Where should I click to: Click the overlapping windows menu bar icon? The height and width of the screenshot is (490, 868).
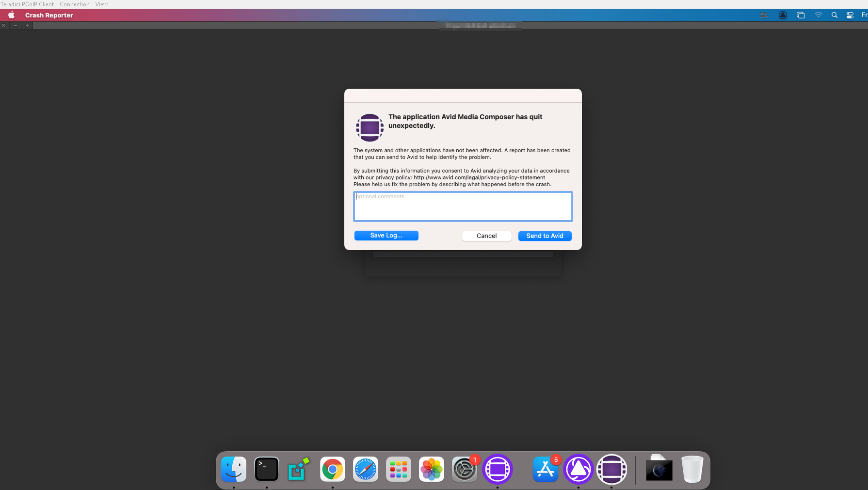click(x=801, y=15)
